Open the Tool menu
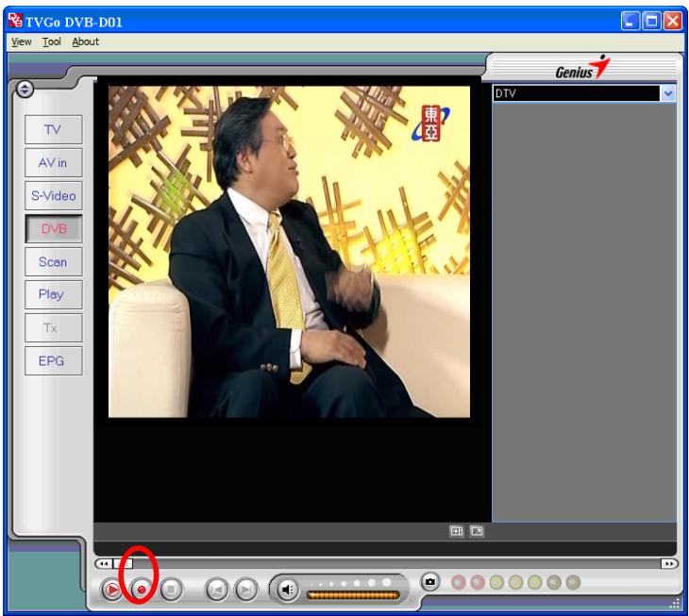The height and width of the screenshot is (616, 689). pyautogui.click(x=51, y=42)
